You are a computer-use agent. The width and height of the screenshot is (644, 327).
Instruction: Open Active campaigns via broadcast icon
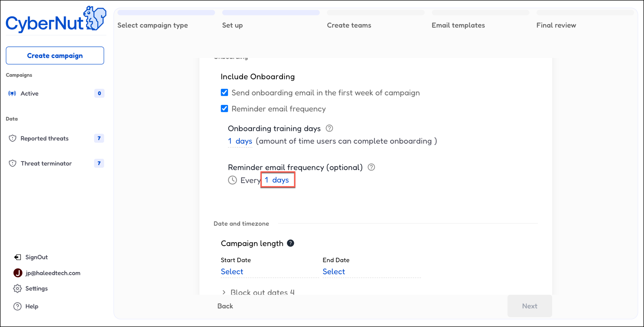[12, 94]
